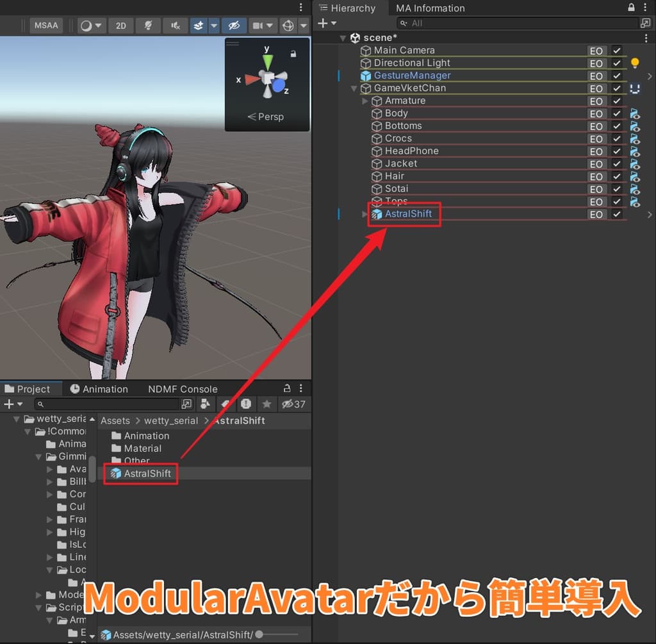Open the Hierarchy create plus dropdown
The height and width of the screenshot is (644, 656).
point(327,23)
